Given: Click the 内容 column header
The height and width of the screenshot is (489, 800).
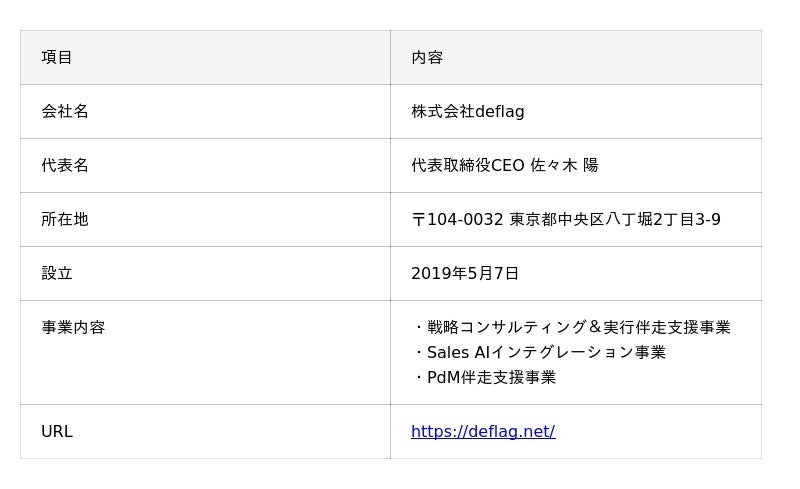Looking at the screenshot, I should click(427, 57).
